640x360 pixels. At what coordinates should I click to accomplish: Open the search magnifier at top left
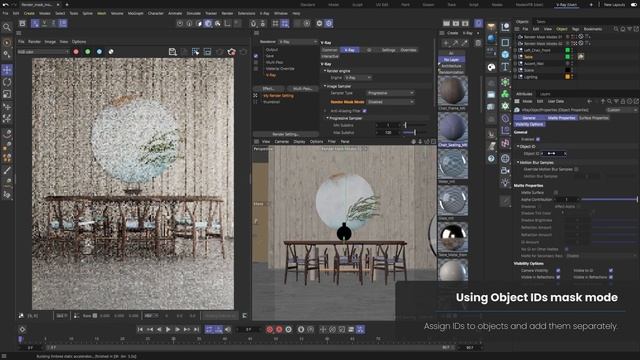tap(7, 27)
